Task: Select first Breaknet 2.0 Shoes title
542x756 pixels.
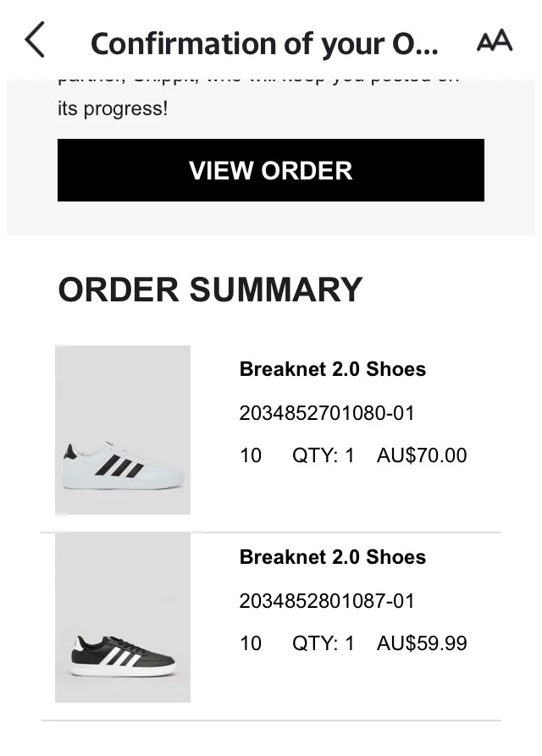Action: pyautogui.click(x=333, y=369)
